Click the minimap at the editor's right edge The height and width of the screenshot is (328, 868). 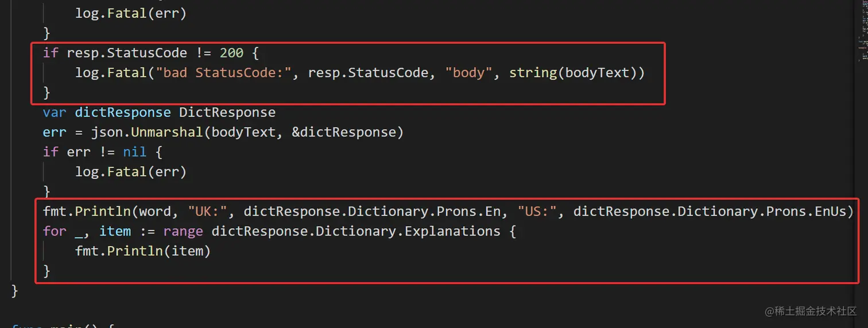pos(861,34)
